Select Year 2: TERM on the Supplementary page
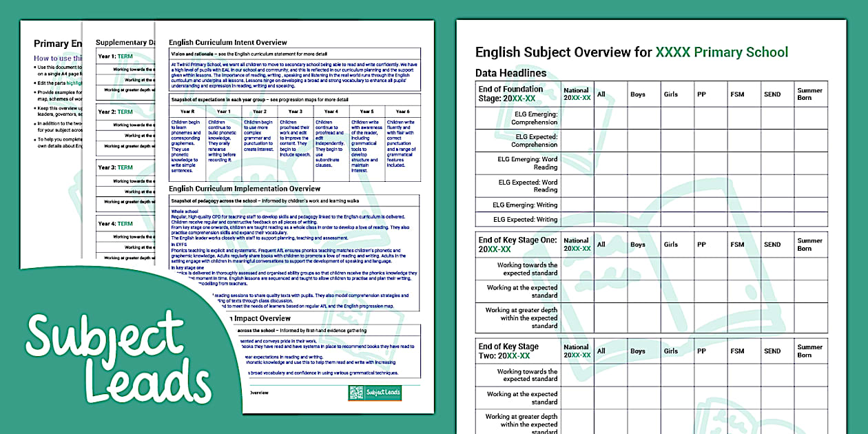Image resolution: width=868 pixels, height=434 pixels. click(115, 112)
